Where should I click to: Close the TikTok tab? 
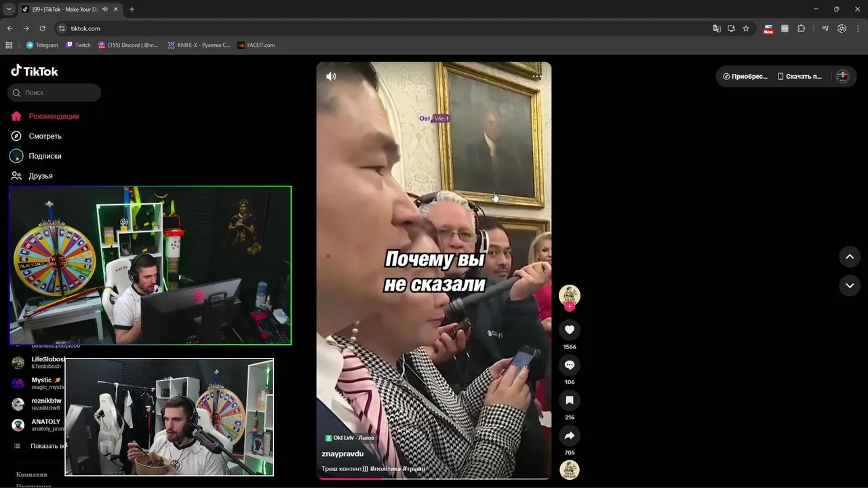(x=116, y=9)
